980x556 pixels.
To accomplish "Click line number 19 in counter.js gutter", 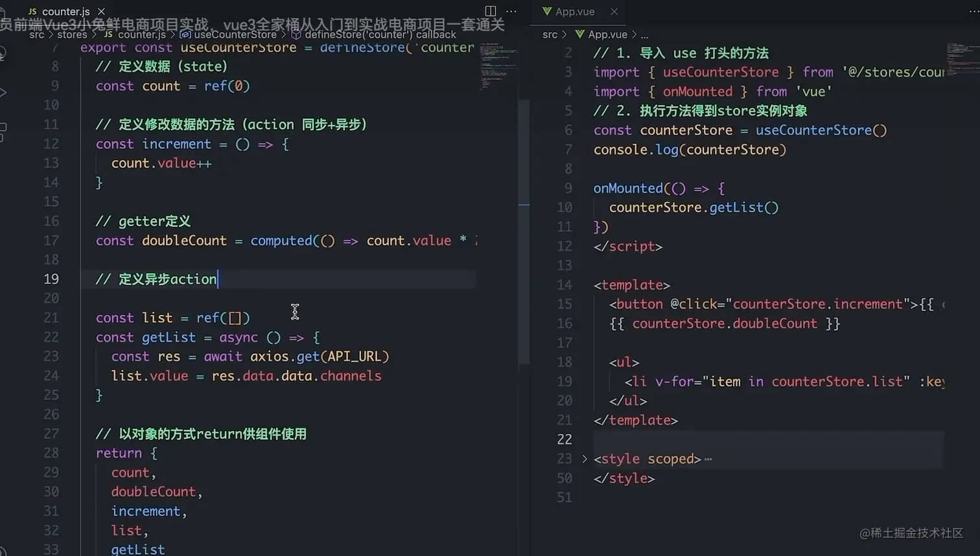I will 51,279.
